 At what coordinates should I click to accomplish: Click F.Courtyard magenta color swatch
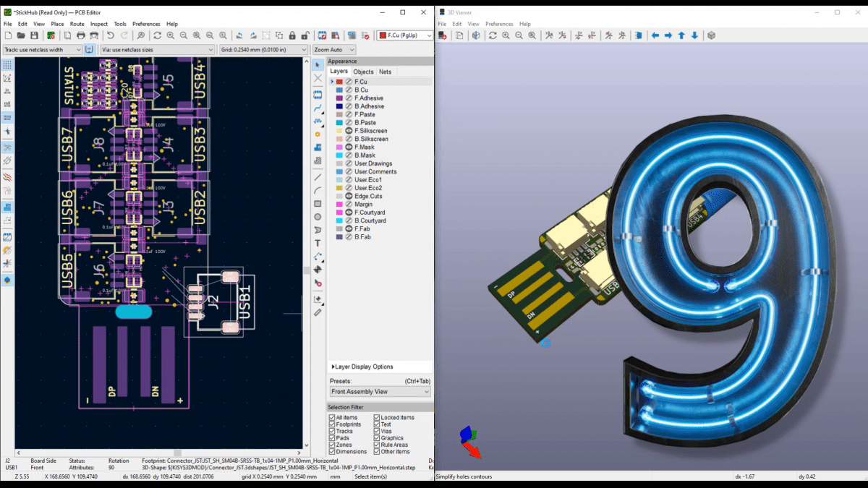tap(340, 213)
